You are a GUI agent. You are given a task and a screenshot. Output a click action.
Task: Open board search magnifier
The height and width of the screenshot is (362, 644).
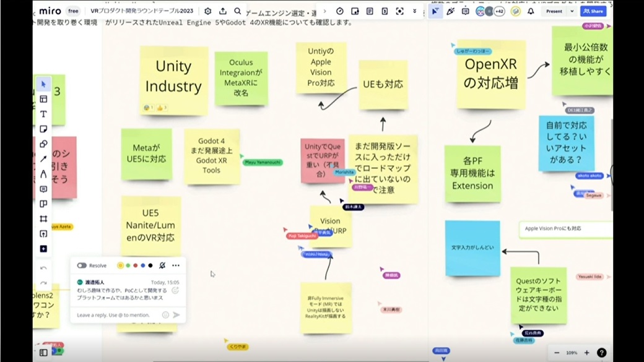237,11
